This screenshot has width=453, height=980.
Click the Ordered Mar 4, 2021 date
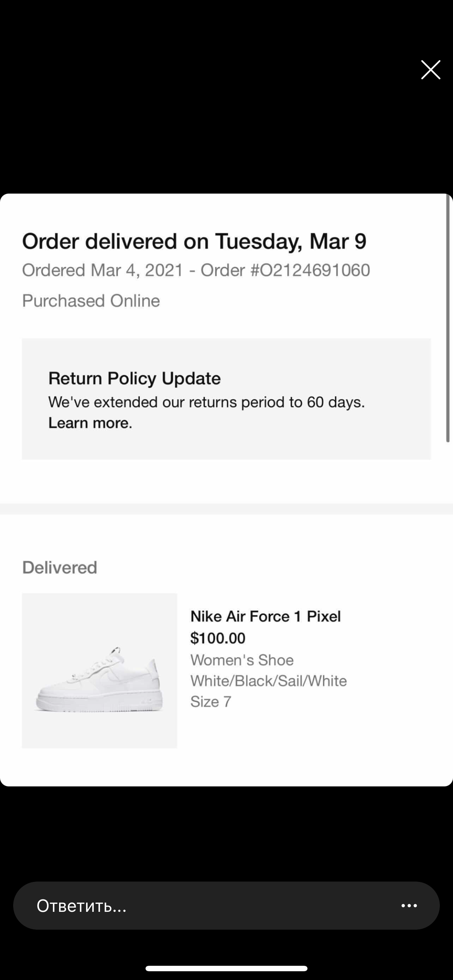pos(103,270)
